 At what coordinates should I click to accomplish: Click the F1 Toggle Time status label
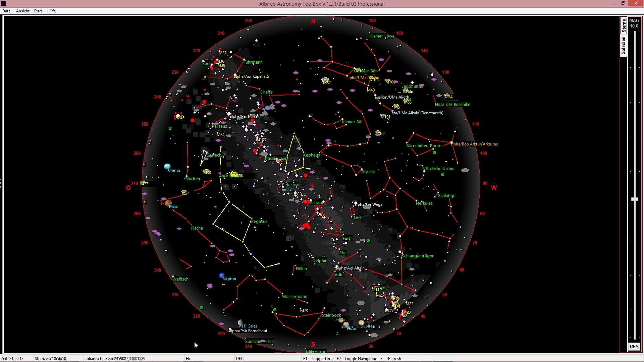[318, 359]
